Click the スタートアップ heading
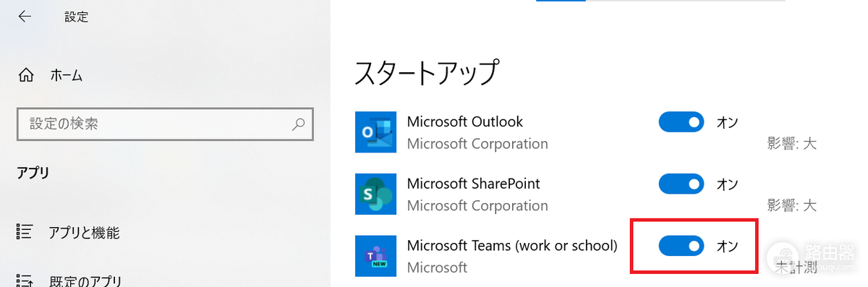The width and height of the screenshot is (868, 287). coord(427,74)
